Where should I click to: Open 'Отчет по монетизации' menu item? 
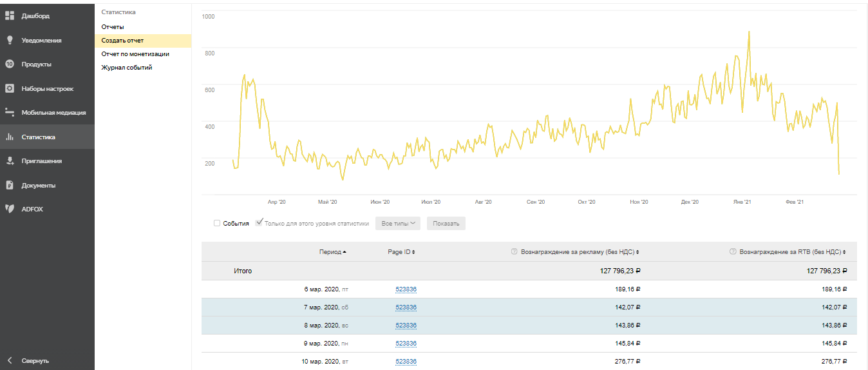tap(135, 54)
